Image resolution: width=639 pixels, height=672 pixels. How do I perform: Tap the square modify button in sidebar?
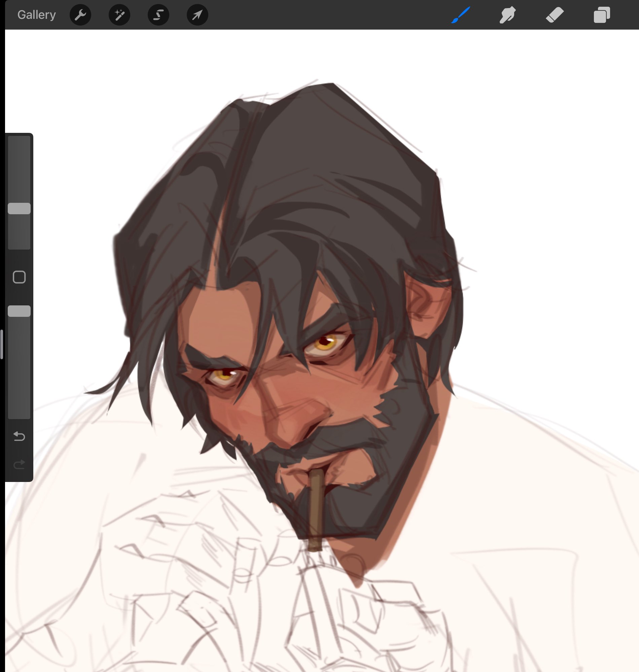click(19, 277)
